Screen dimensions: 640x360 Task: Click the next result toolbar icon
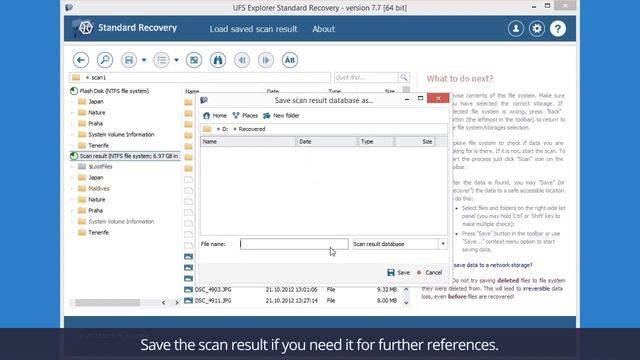point(266,60)
